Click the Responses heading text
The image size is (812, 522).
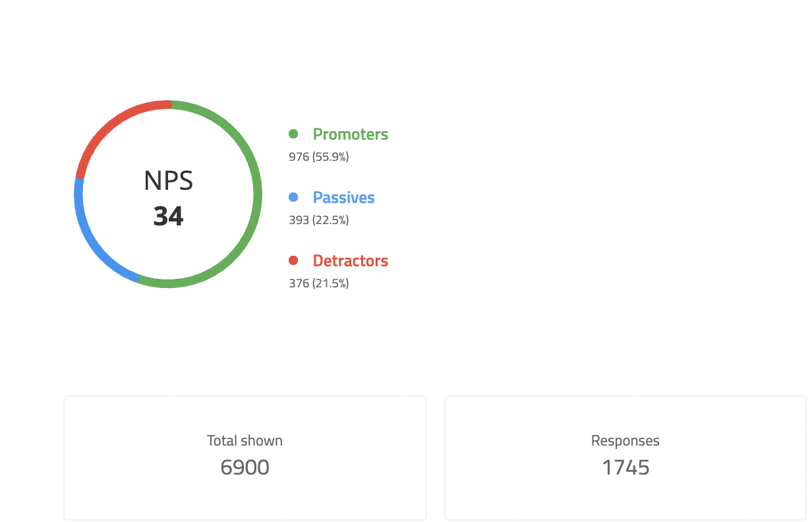click(x=625, y=441)
